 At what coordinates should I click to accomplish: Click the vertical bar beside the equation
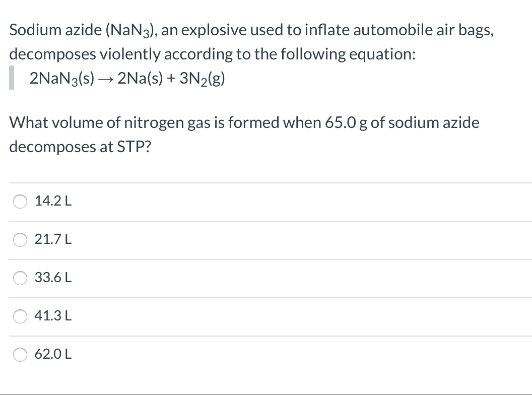click(x=10, y=79)
